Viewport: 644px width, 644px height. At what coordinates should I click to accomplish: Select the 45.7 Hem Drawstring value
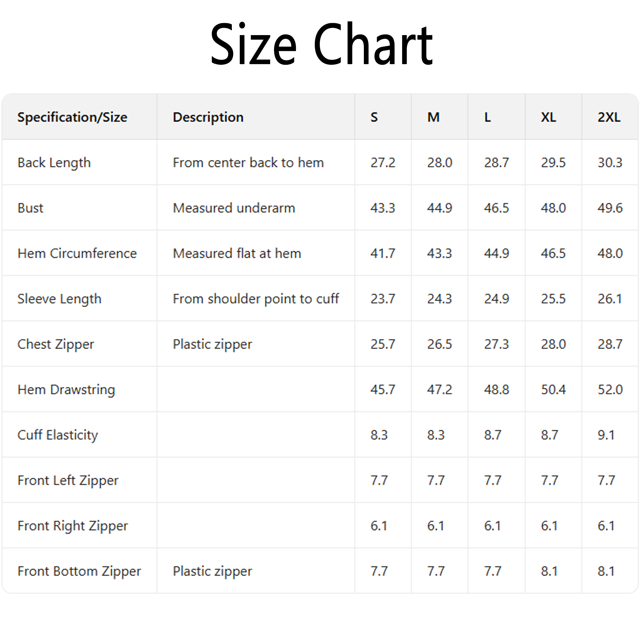coord(383,390)
